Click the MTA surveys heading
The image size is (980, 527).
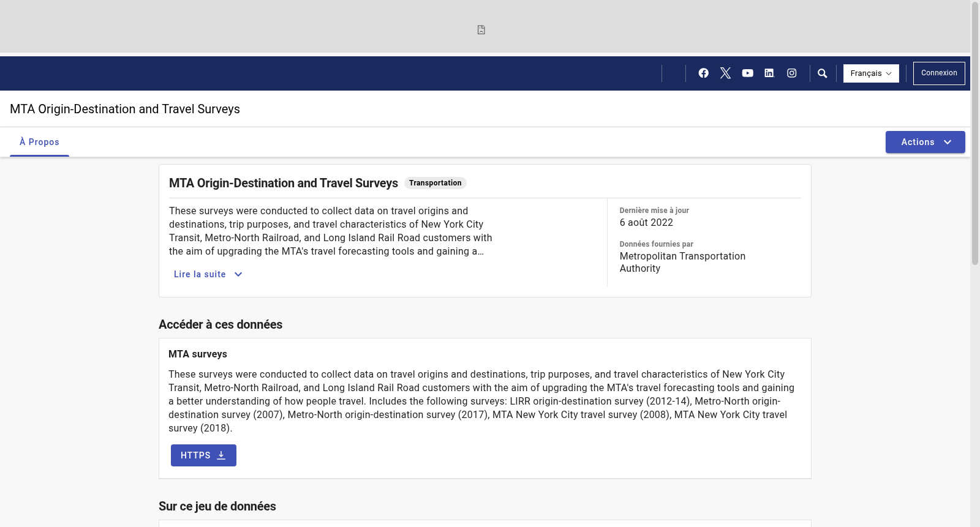click(x=198, y=354)
